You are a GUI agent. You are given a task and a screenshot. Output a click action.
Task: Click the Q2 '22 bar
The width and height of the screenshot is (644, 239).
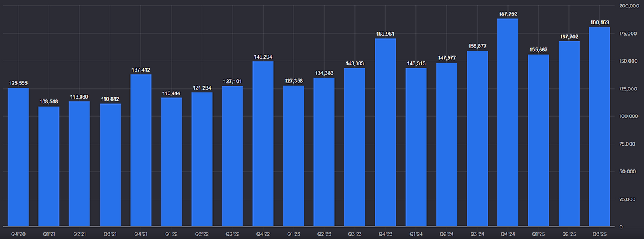[202, 159]
